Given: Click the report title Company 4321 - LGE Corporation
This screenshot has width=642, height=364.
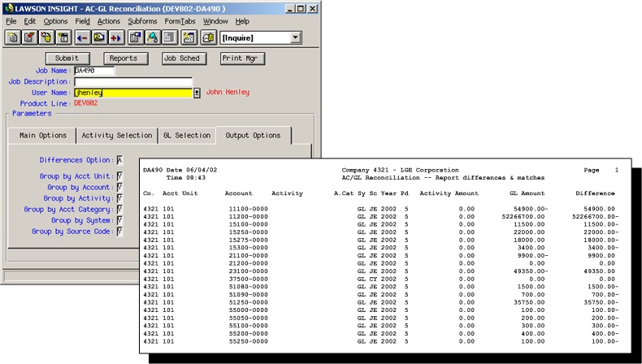Looking at the screenshot, I should [x=400, y=170].
